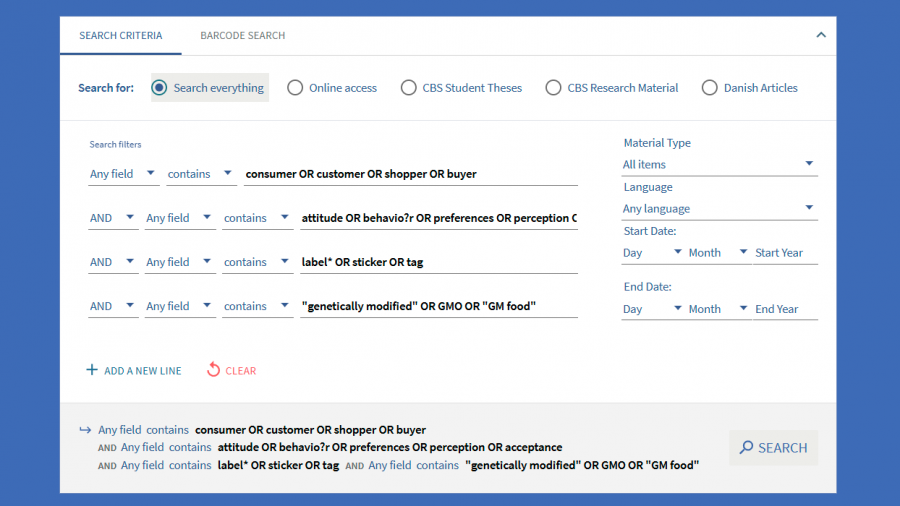Open the Search Criteria tab
The image size is (900, 506).
coord(120,36)
